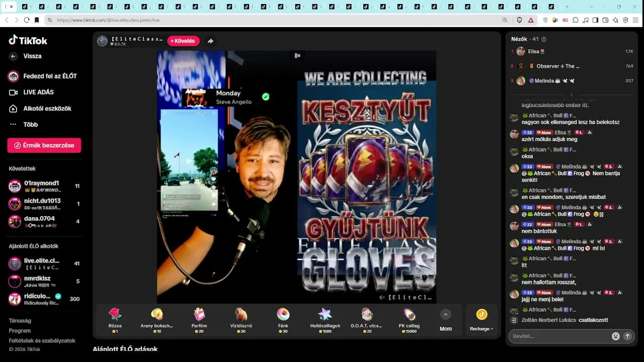644x362 pixels.
Task: Open Feltételek és szabályzatok link
Action: [x=42, y=341]
